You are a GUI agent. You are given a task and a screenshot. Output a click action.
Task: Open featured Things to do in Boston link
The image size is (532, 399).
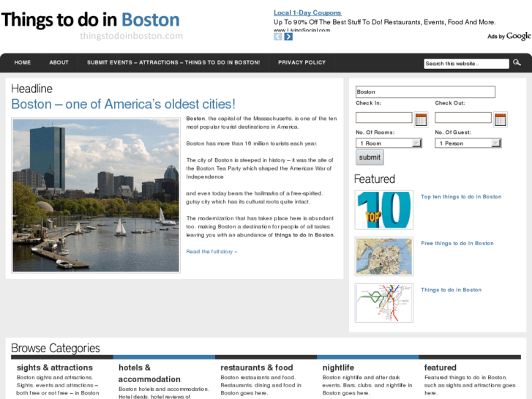point(452,290)
